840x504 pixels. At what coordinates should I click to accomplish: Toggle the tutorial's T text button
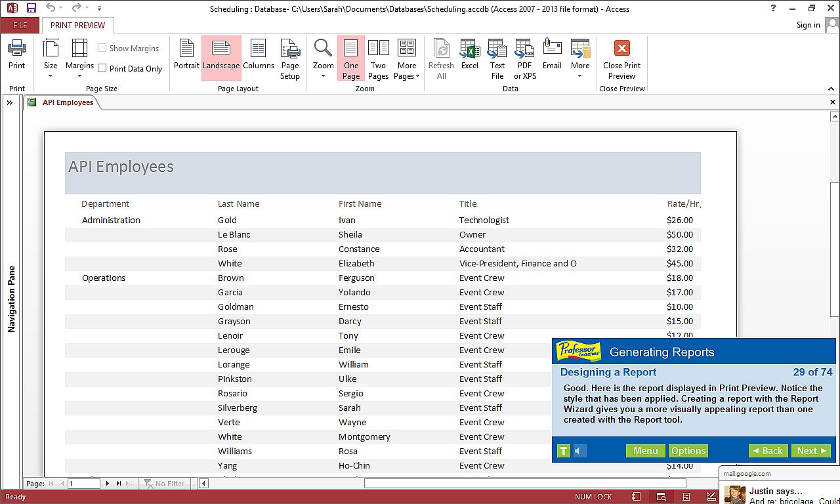click(563, 451)
